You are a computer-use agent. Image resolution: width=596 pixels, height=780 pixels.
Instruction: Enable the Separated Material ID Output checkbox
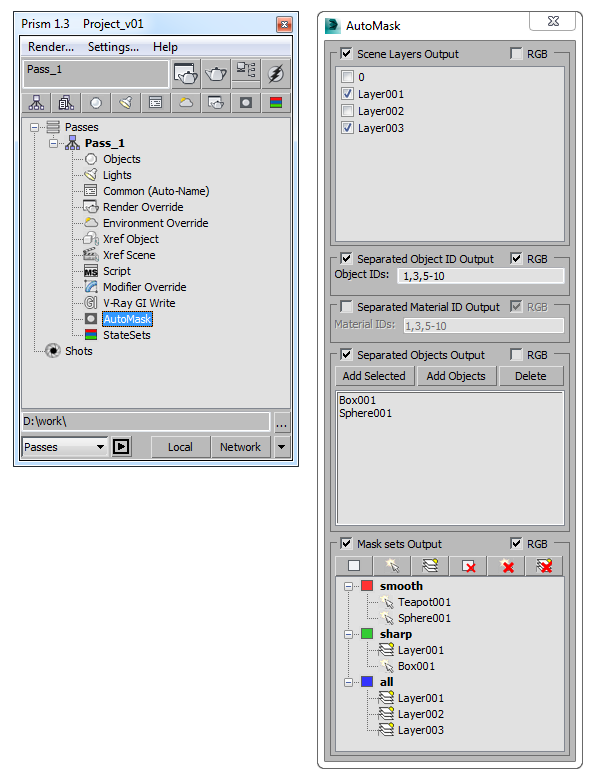coord(346,306)
